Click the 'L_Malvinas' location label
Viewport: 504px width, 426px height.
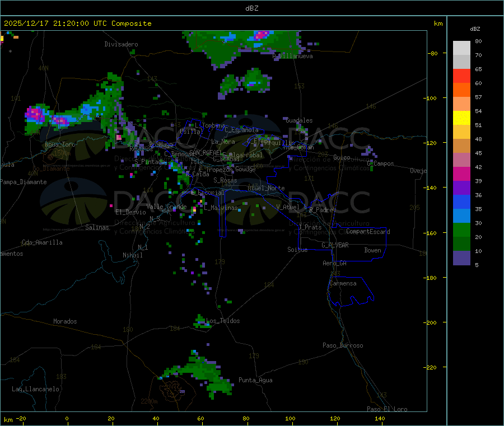(x=221, y=208)
